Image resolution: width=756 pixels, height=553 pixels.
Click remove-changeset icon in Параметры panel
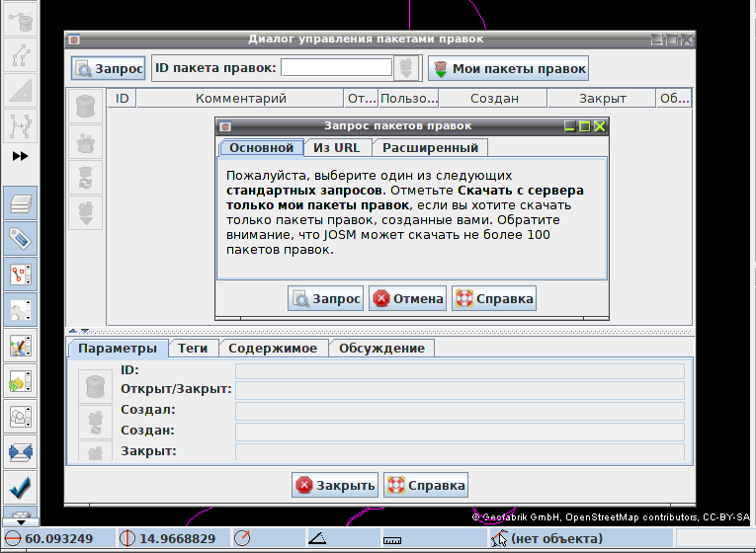click(x=95, y=386)
